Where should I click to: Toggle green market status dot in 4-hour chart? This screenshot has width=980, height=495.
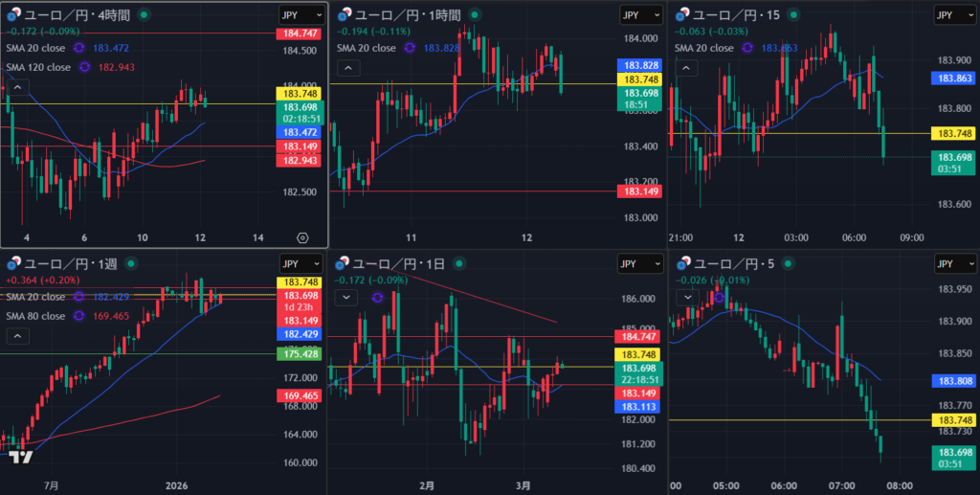143,14
